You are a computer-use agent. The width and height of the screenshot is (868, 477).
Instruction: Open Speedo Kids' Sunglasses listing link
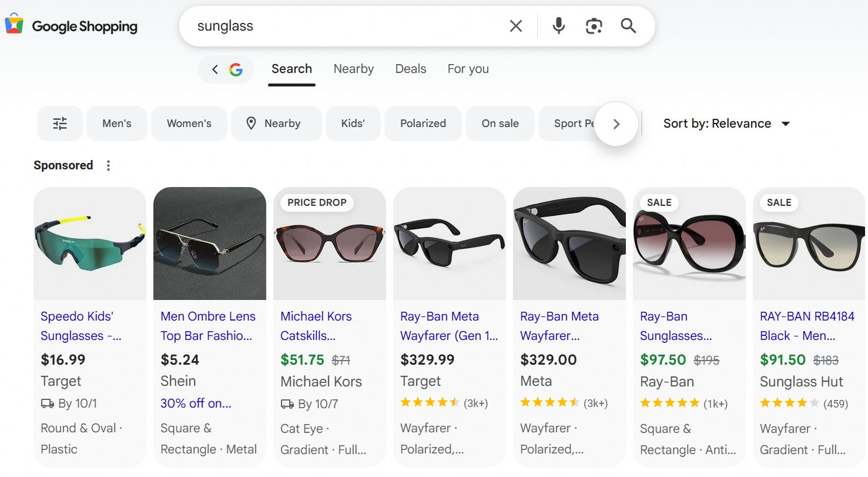[x=81, y=326]
